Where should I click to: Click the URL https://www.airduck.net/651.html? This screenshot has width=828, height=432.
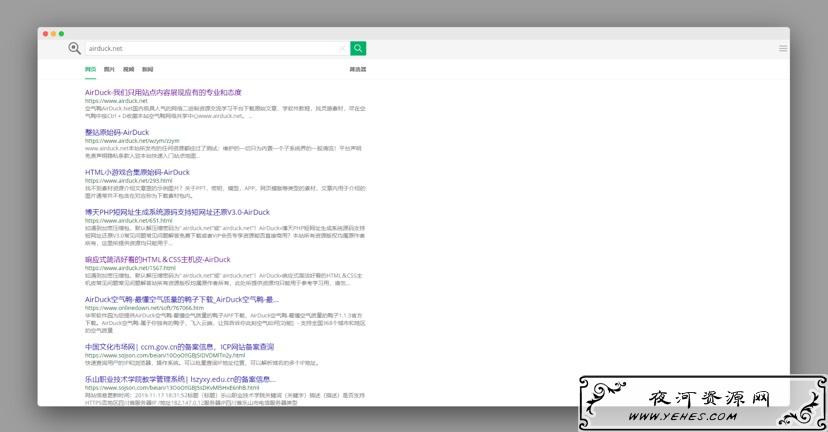[x=128, y=220]
